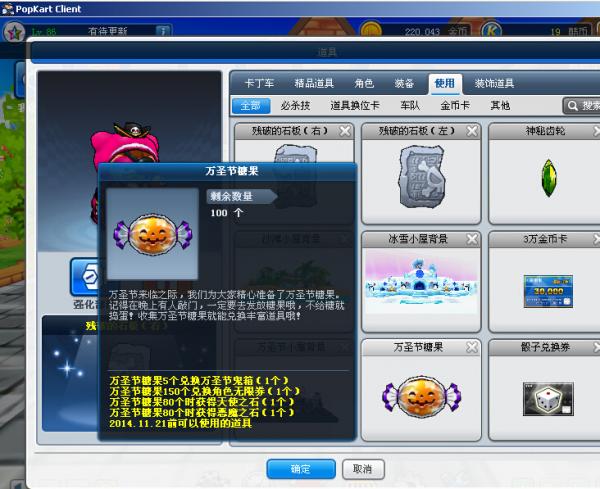Click the level star badge icon
Image resolution: width=600 pixels, height=489 pixels.
(x=15, y=32)
